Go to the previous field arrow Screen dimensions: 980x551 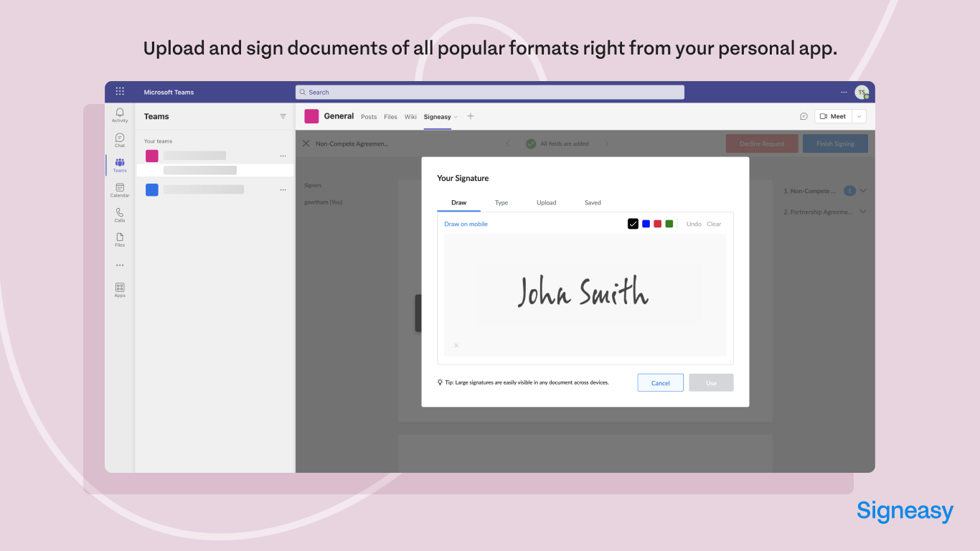508,143
